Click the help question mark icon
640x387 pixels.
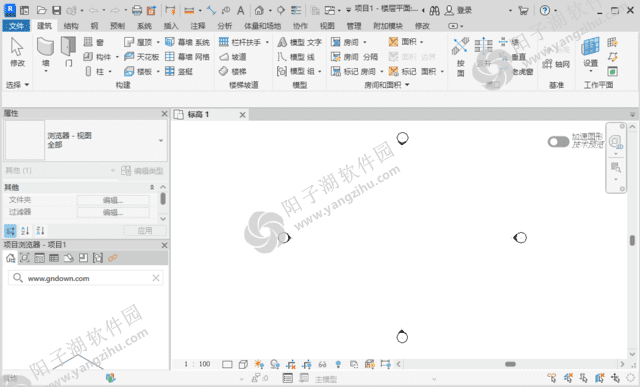544,11
